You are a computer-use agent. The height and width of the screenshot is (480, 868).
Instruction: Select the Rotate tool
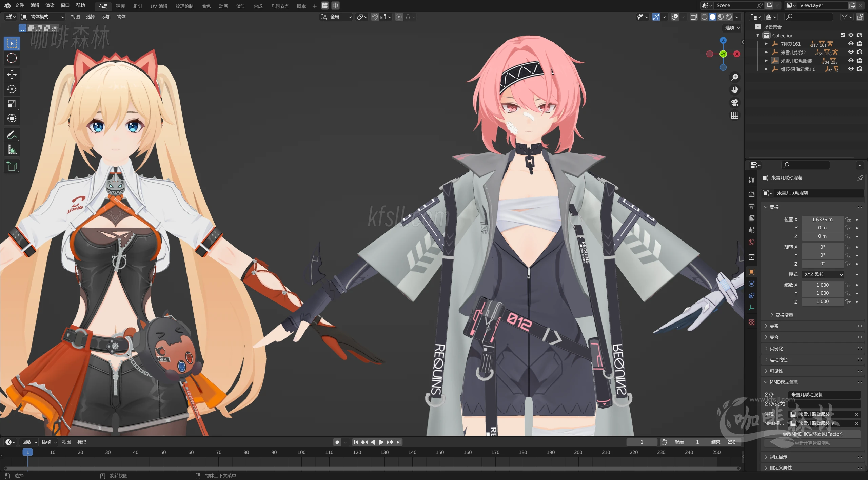[12, 89]
